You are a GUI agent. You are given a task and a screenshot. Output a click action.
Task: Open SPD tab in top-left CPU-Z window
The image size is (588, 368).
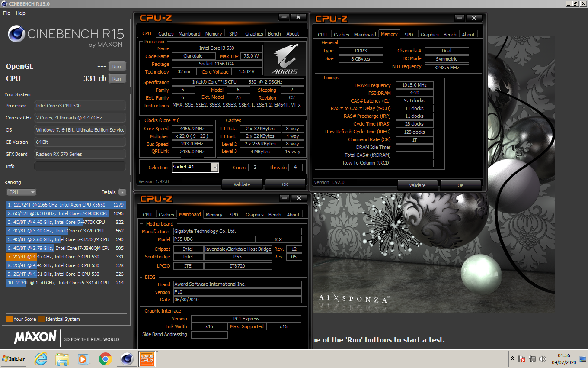(x=233, y=34)
